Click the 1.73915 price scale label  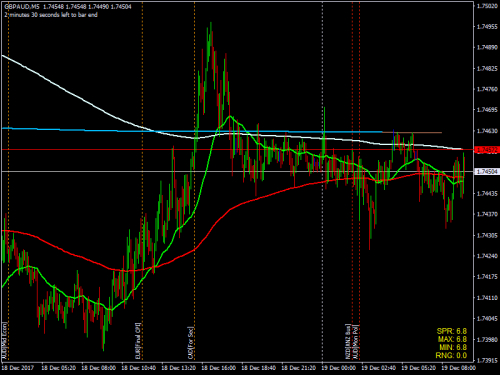pos(487,360)
